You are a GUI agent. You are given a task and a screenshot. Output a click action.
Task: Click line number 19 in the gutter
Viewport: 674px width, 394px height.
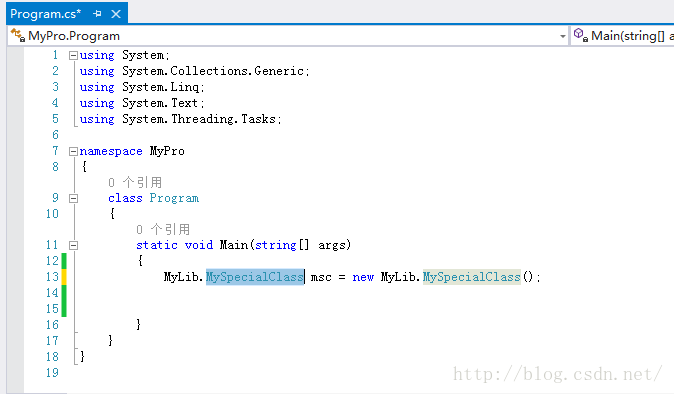click(52, 373)
